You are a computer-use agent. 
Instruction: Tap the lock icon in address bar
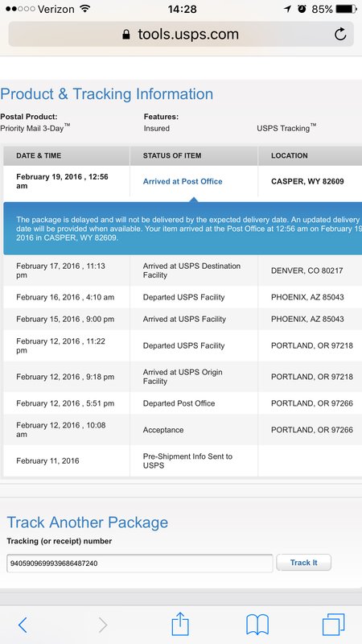[126, 34]
